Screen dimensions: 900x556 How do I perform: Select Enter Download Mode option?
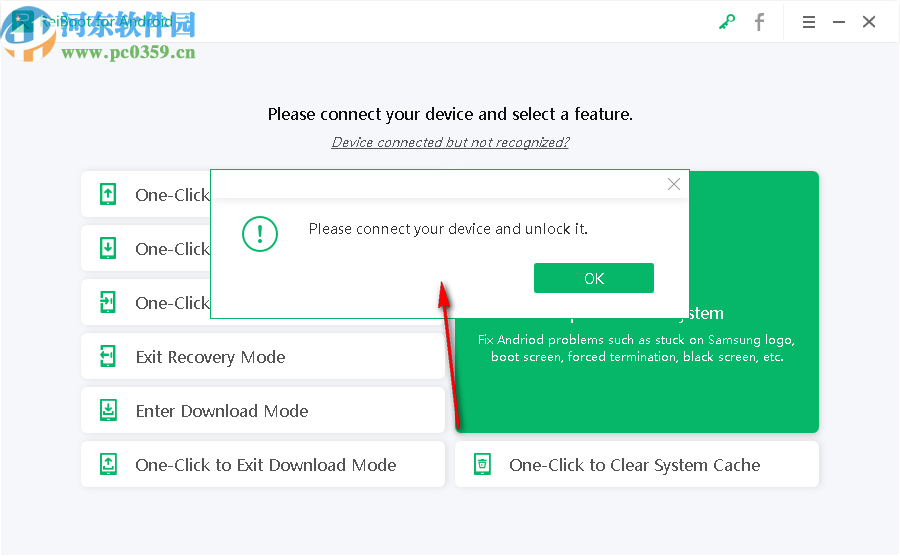(x=263, y=410)
